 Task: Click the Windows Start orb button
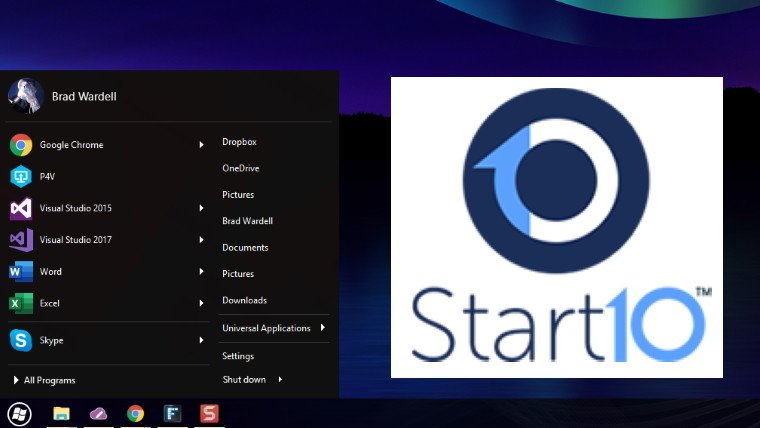tap(19, 414)
